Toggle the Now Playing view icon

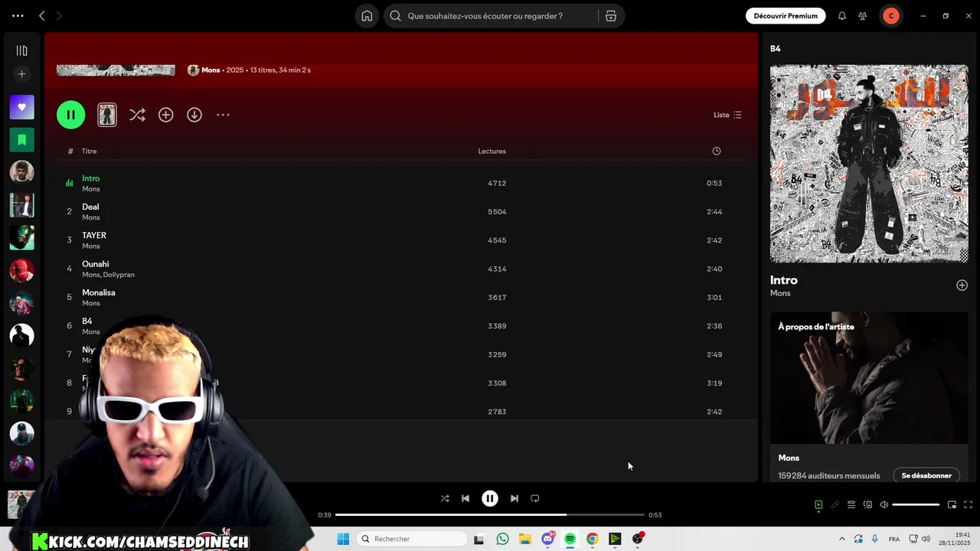(x=818, y=504)
